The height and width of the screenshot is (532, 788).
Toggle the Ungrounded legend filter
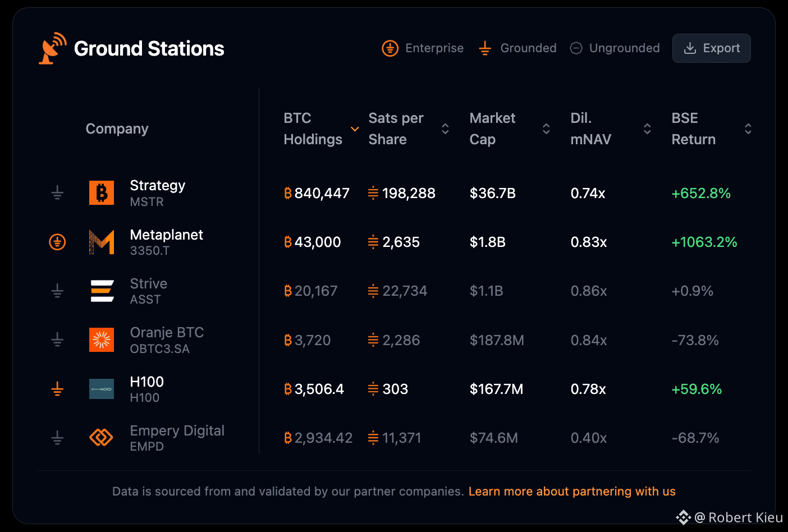pyautogui.click(x=615, y=48)
